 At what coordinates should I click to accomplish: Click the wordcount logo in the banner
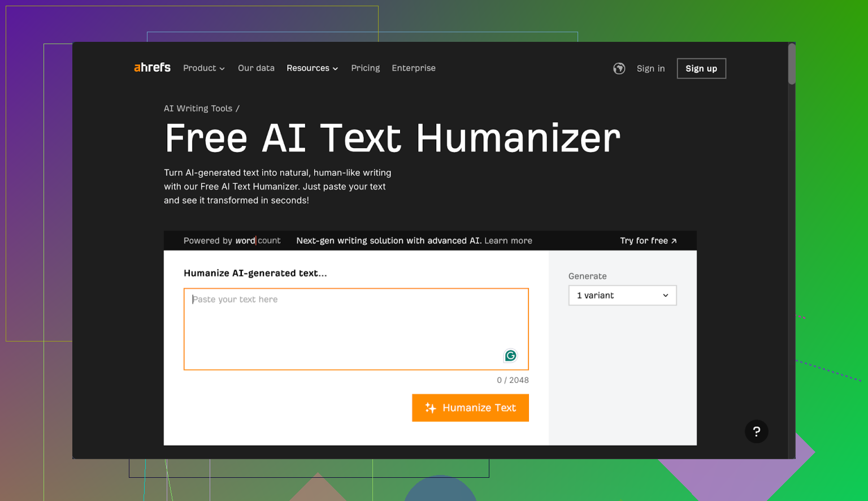[x=258, y=241]
